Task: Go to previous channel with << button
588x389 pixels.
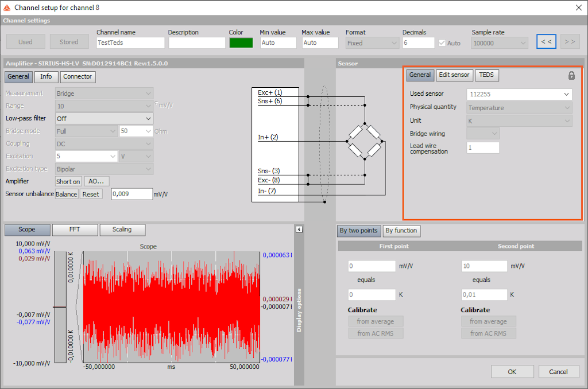Action: pyautogui.click(x=547, y=42)
